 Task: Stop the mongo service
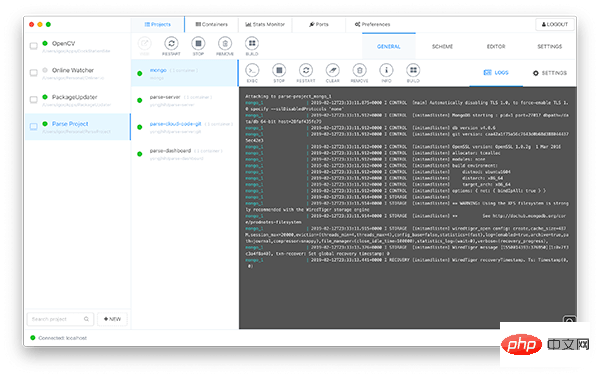279,70
